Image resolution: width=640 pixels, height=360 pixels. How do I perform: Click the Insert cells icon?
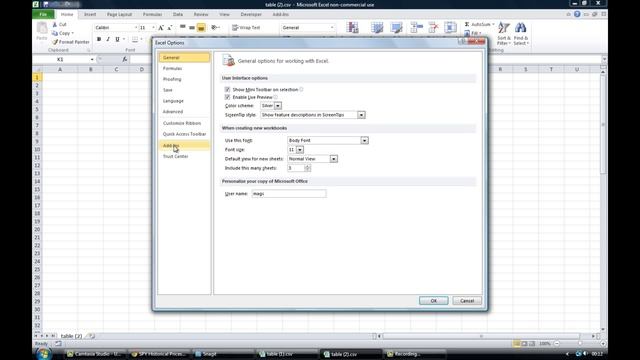(416, 27)
